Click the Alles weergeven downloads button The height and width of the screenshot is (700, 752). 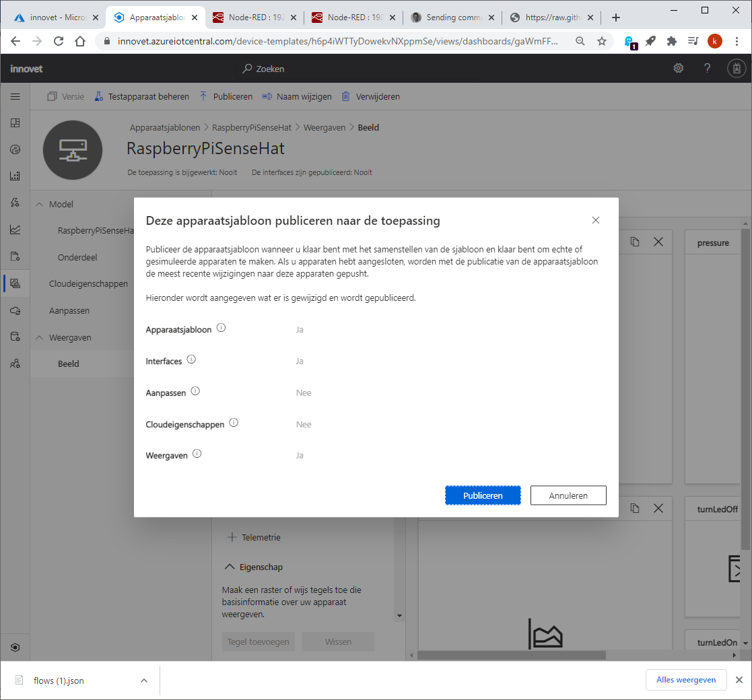(686, 680)
